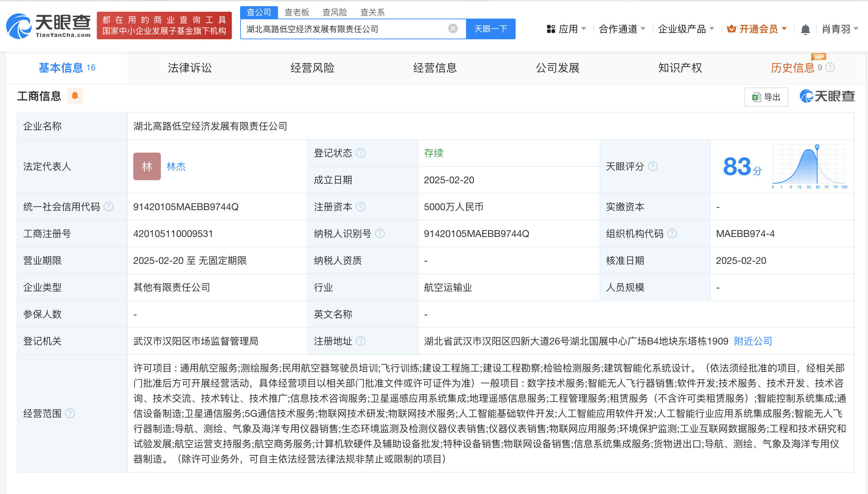
Task: Open the 附近公司 link
Action: 753,341
